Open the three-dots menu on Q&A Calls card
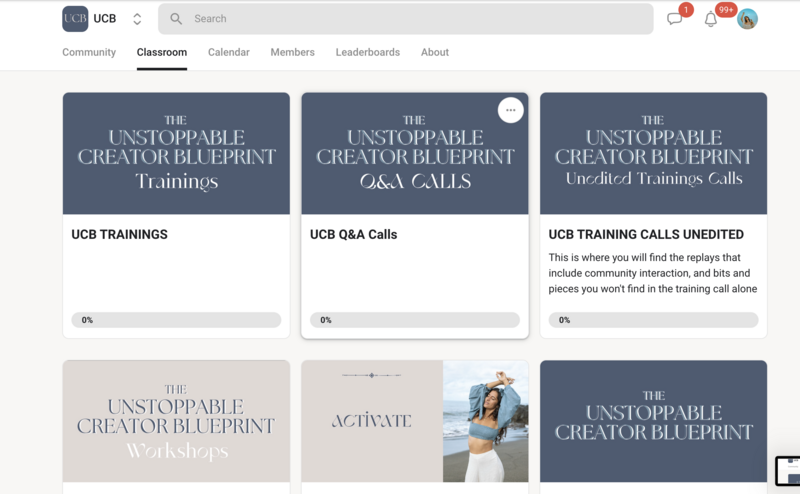 [x=510, y=110]
